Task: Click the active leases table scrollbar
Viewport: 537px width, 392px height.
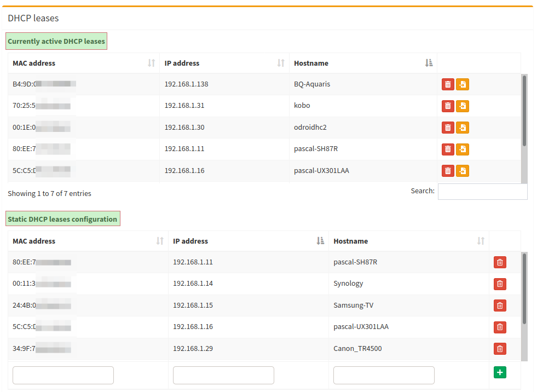Action: click(524, 111)
